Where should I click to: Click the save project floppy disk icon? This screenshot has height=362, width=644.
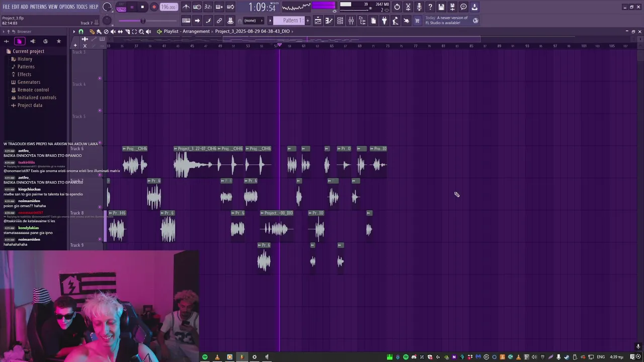pos(441,7)
